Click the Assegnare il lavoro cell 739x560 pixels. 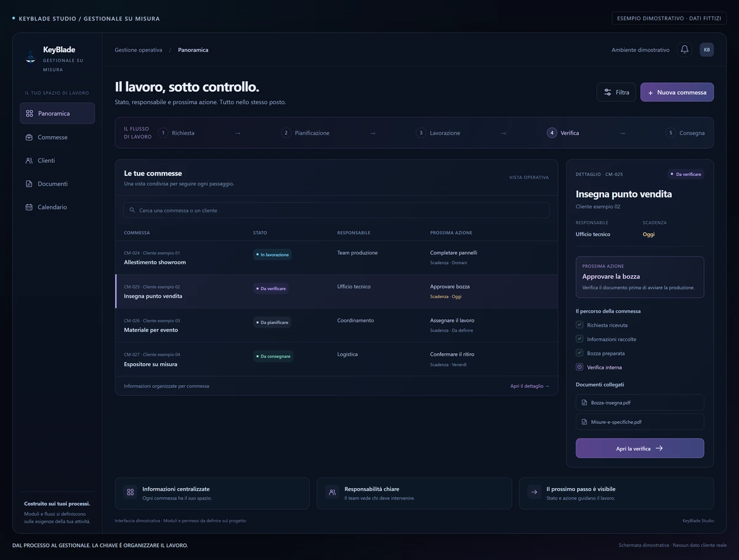click(x=452, y=320)
